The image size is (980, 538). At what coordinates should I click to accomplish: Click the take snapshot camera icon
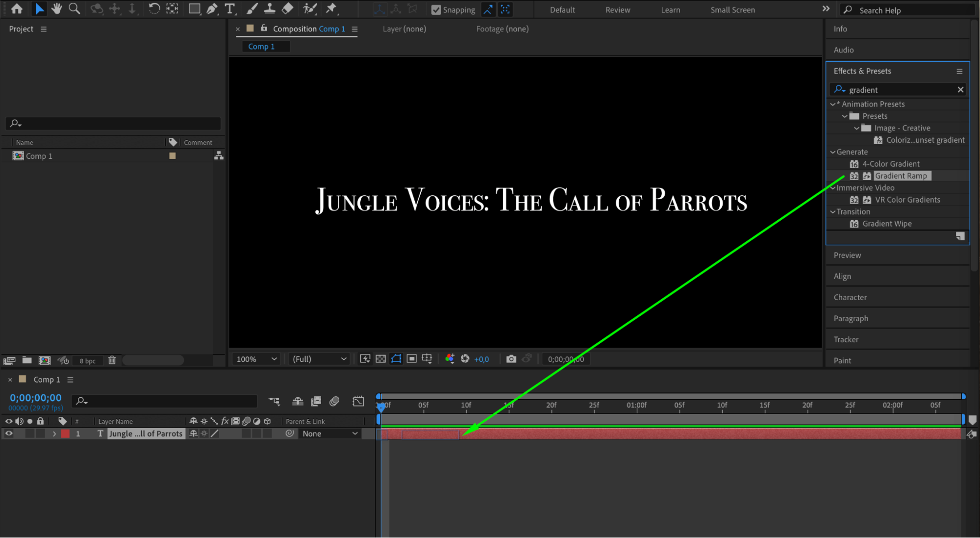tap(511, 359)
